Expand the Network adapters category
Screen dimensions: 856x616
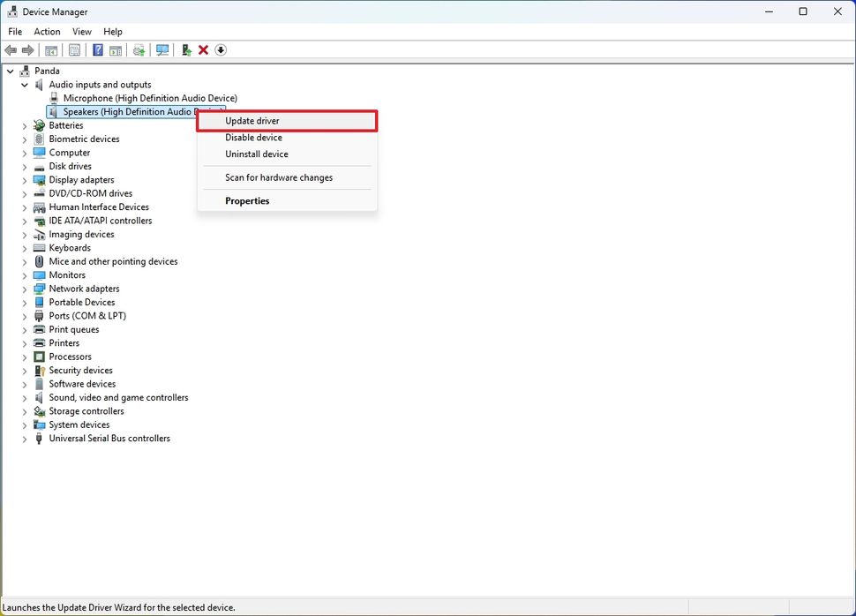pos(25,289)
